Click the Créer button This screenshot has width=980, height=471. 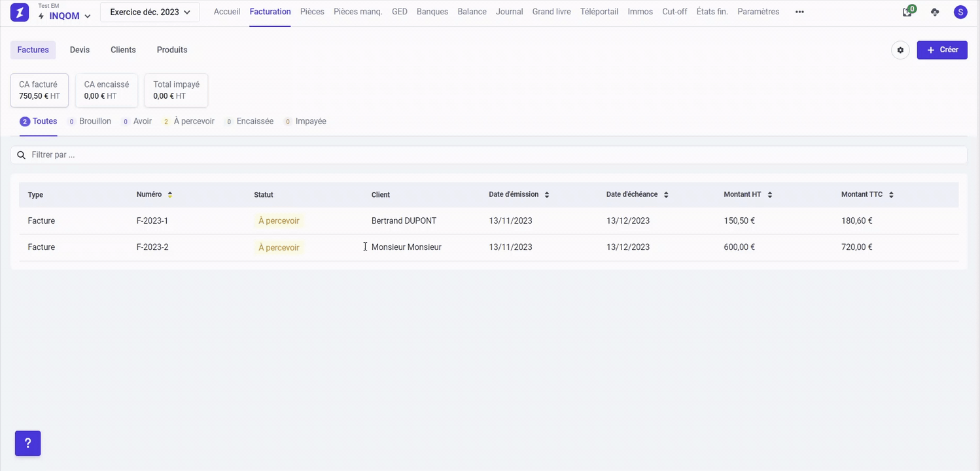tap(942, 50)
